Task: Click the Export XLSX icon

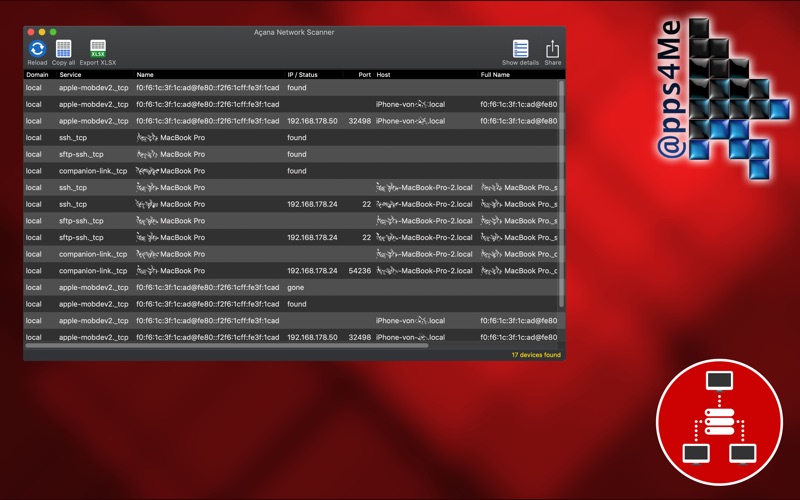Action: tap(97, 49)
